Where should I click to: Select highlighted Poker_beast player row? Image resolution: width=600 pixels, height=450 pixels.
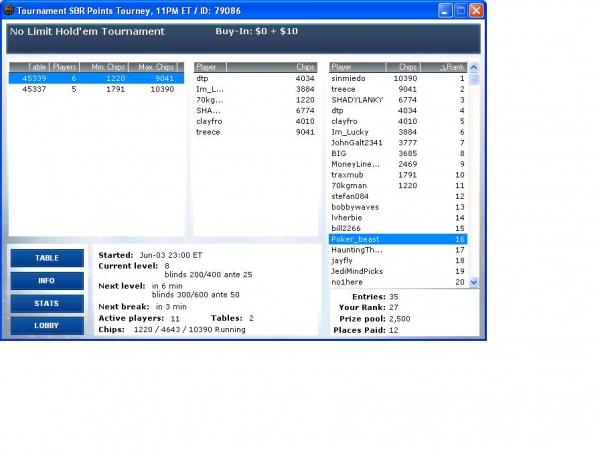pos(397,239)
